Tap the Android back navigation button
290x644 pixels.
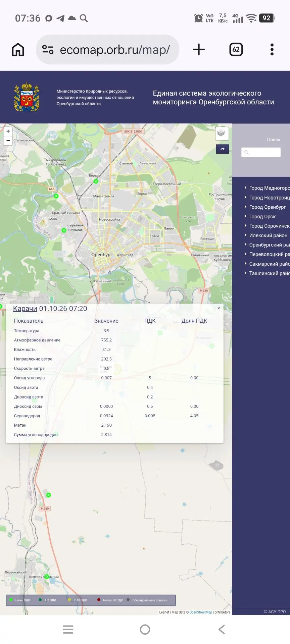(x=222, y=629)
